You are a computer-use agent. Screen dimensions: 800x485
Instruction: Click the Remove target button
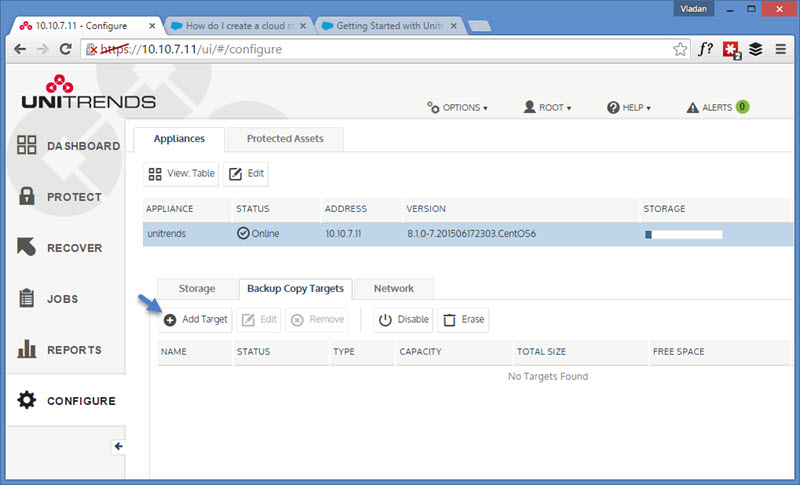coord(317,320)
